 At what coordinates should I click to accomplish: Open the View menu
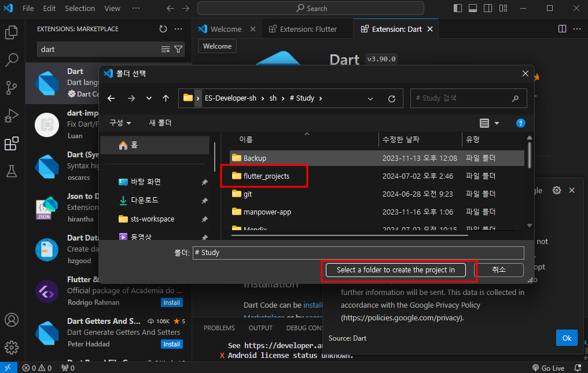(112, 8)
